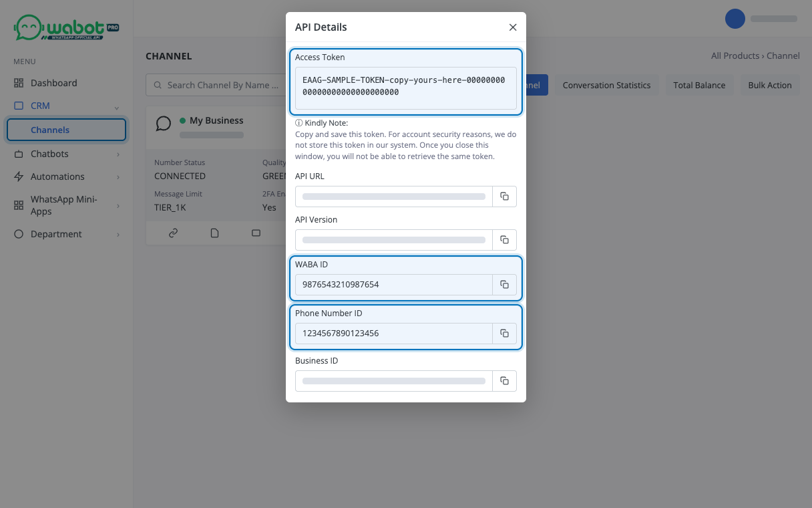Click All Products in the breadcrumb
Screen dimensions: 812x508
[x=735, y=55]
